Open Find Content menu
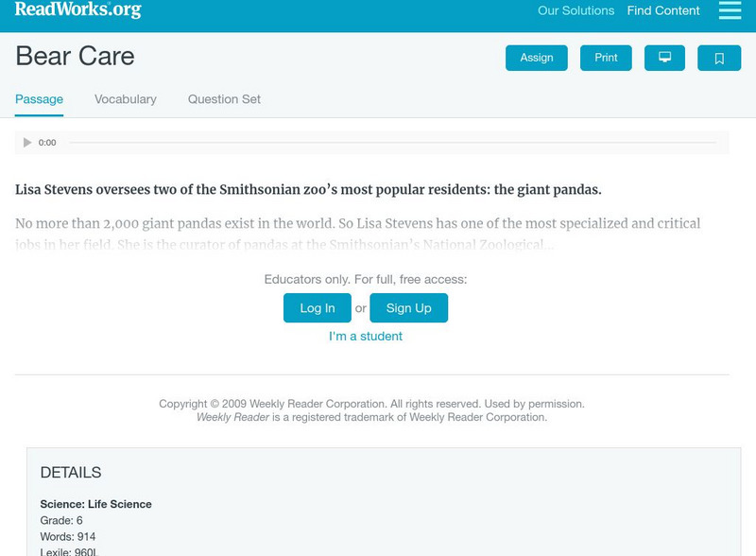756x556 pixels. pos(663,11)
